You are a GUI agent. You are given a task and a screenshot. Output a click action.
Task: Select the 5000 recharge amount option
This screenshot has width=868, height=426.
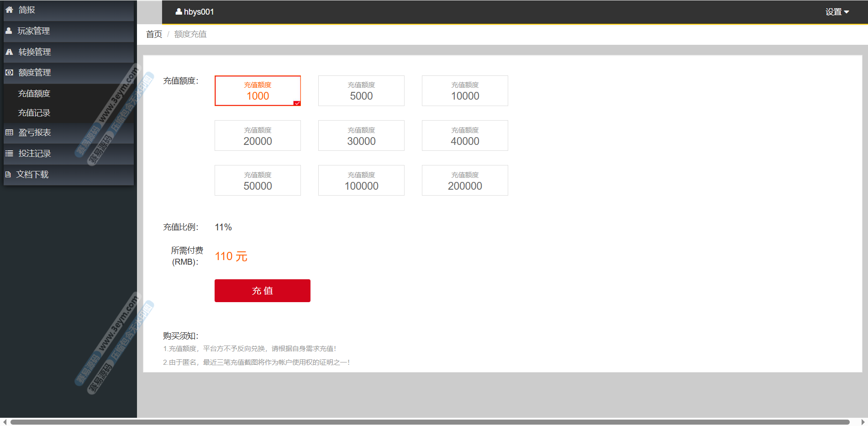(x=361, y=91)
